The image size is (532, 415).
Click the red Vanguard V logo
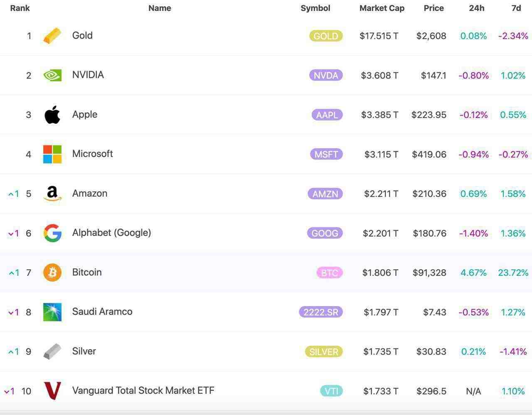(52, 391)
